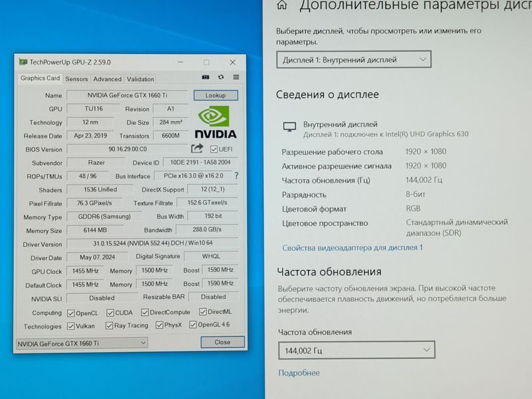Image resolution: width=532 pixels, height=399 pixels.
Task: Open the GPU selector dropdown in GPU-Z
Action: pos(82,343)
